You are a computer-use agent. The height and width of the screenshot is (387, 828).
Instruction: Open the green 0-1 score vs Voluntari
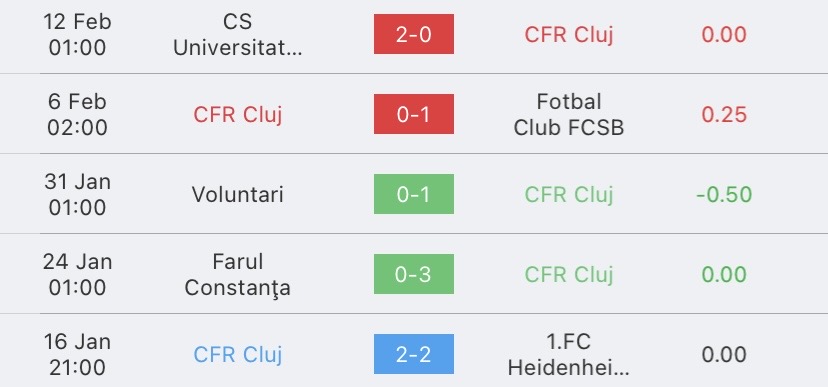point(413,194)
